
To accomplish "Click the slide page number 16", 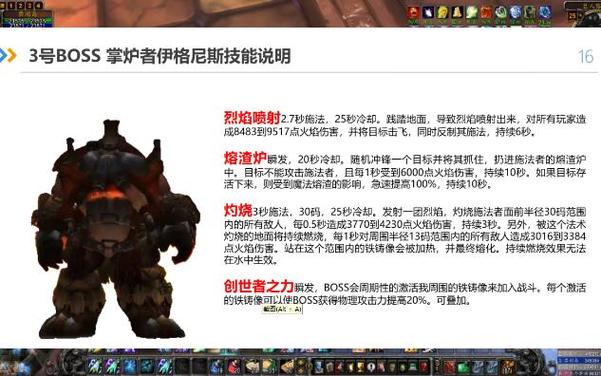I will click(x=586, y=57).
